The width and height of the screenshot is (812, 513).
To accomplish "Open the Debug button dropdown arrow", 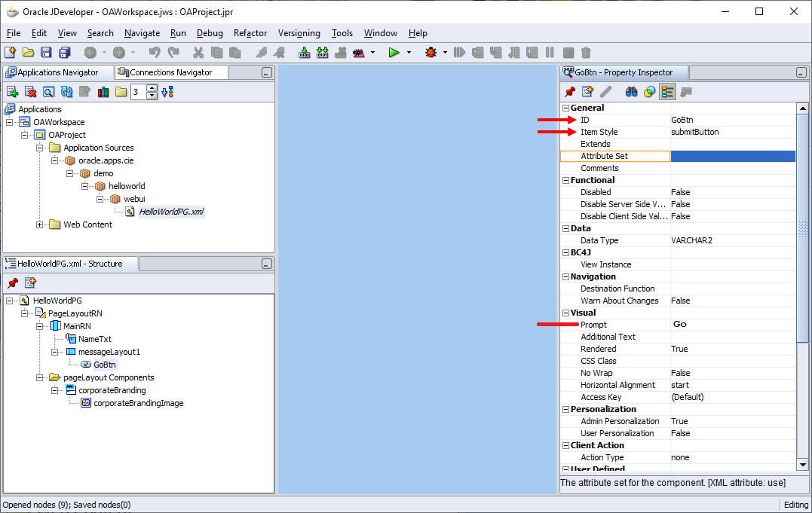I will (444, 52).
